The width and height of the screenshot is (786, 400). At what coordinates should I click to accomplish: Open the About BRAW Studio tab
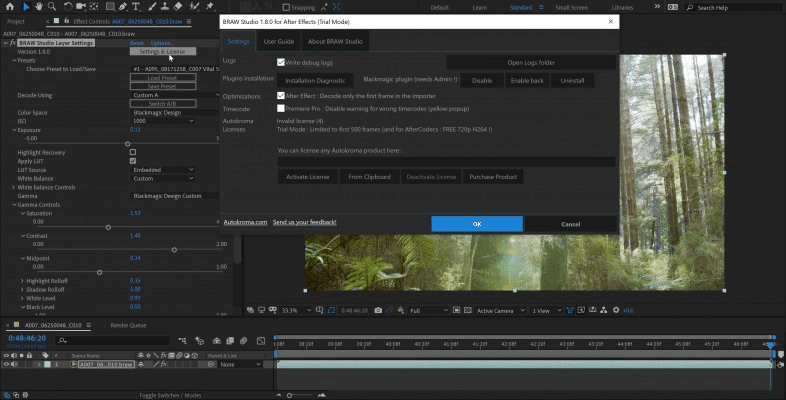coord(335,42)
